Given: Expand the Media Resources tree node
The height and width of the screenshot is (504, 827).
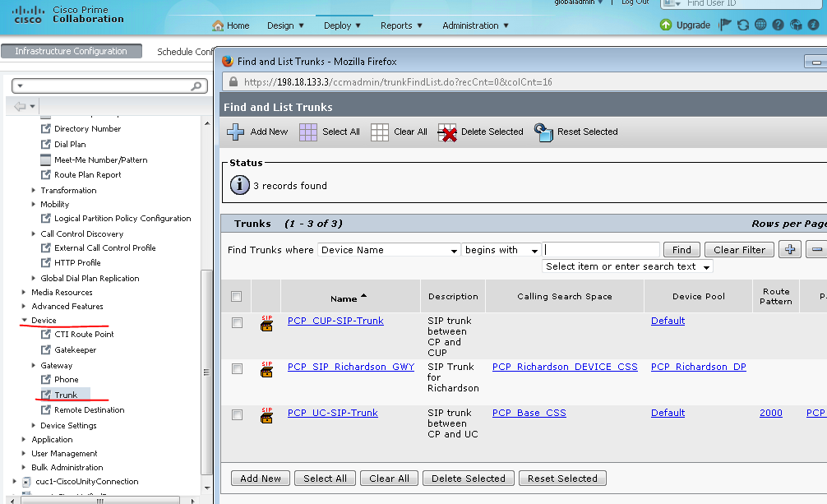Looking at the screenshot, I should click(x=23, y=292).
